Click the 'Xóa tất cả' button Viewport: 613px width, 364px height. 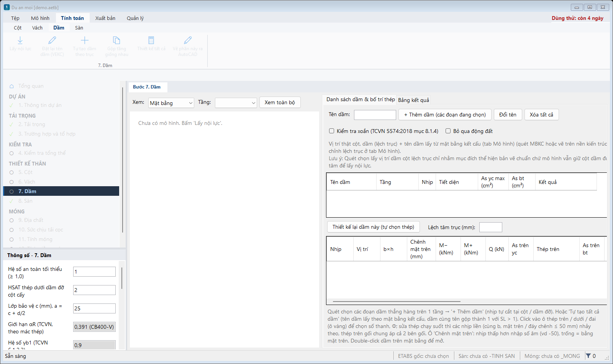pyautogui.click(x=541, y=115)
